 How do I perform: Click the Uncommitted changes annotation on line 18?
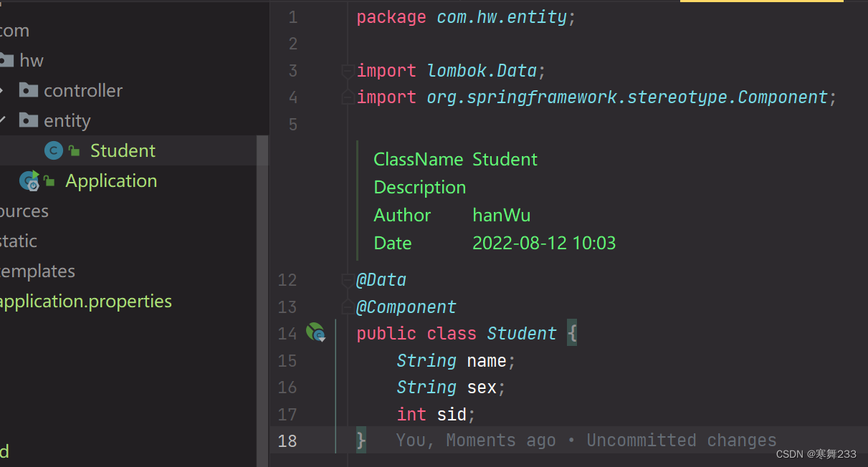coord(680,440)
